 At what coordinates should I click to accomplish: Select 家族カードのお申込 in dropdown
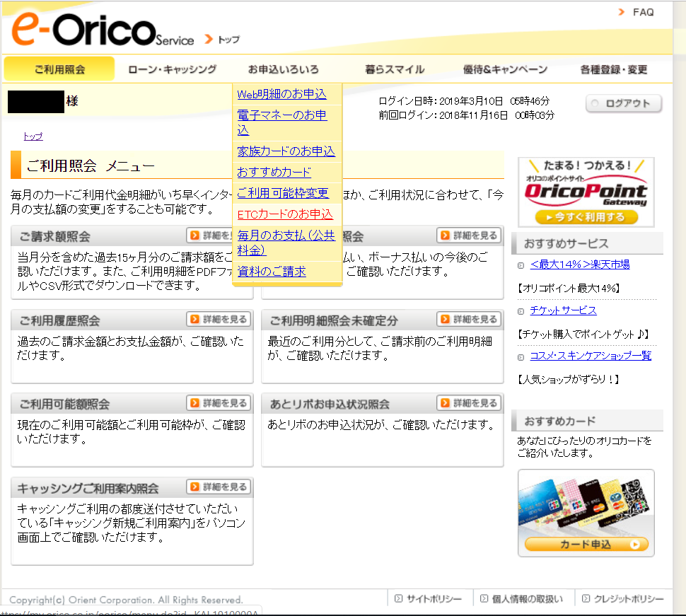point(286,151)
